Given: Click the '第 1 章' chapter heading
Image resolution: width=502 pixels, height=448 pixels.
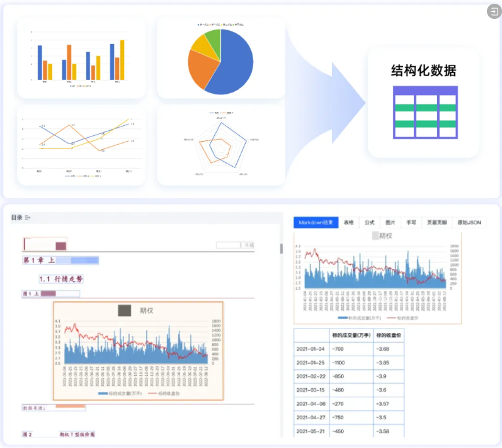Looking at the screenshot, I should tap(60, 260).
